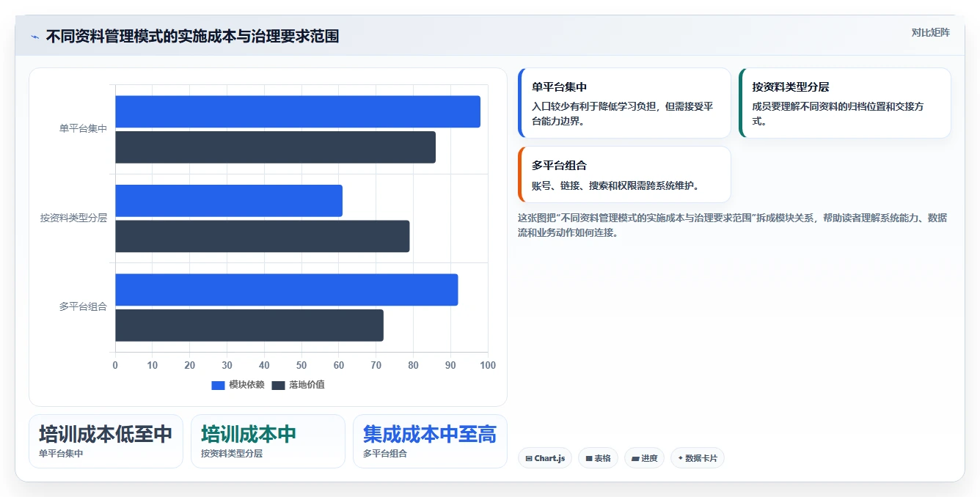Click the 多平台组合 y-axis label on the chart
The height and width of the screenshot is (497, 980).
pos(83,306)
